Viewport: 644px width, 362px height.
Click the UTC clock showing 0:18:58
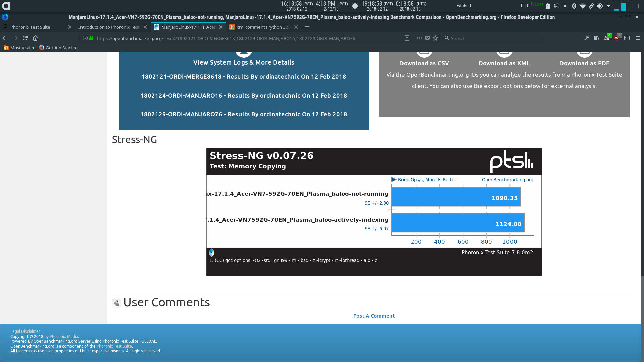click(411, 6)
